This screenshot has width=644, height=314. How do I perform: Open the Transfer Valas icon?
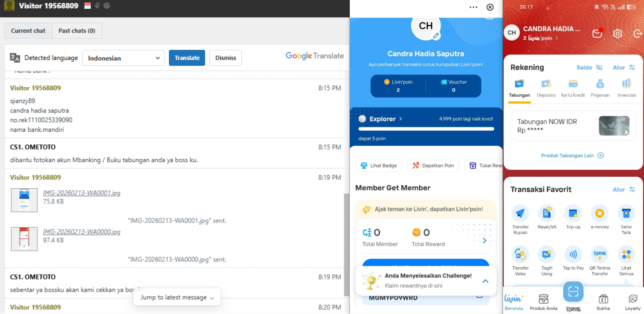click(x=520, y=254)
